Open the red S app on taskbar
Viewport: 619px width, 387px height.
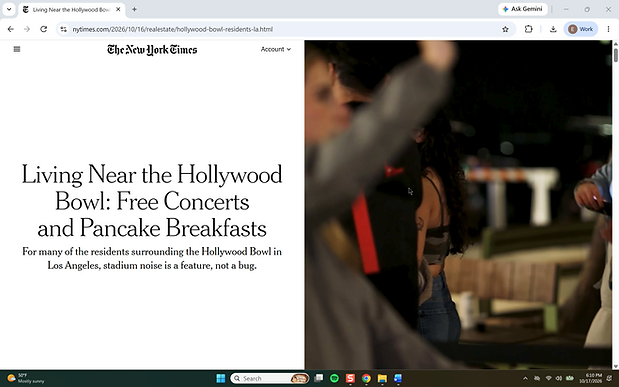point(350,378)
